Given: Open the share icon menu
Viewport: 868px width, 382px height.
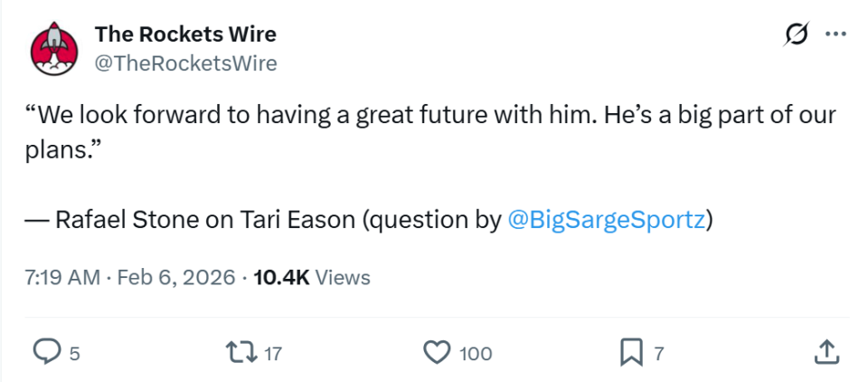Looking at the screenshot, I should [826, 352].
